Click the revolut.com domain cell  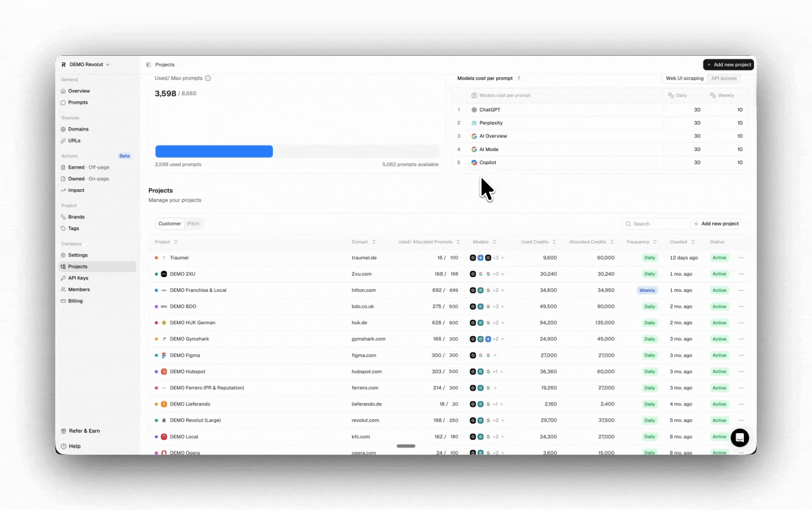(x=365, y=420)
